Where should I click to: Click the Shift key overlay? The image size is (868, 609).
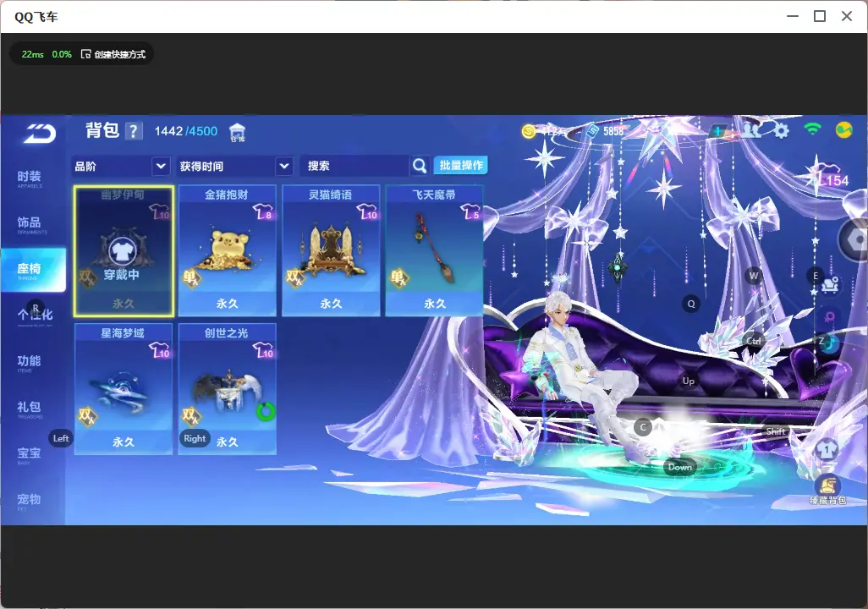(x=776, y=431)
